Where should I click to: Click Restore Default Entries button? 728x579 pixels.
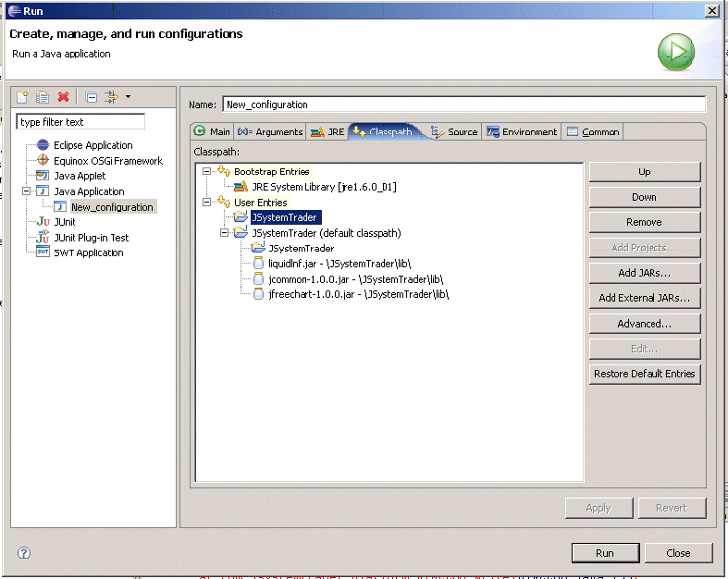pyautogui.click(x=645, y=374)
